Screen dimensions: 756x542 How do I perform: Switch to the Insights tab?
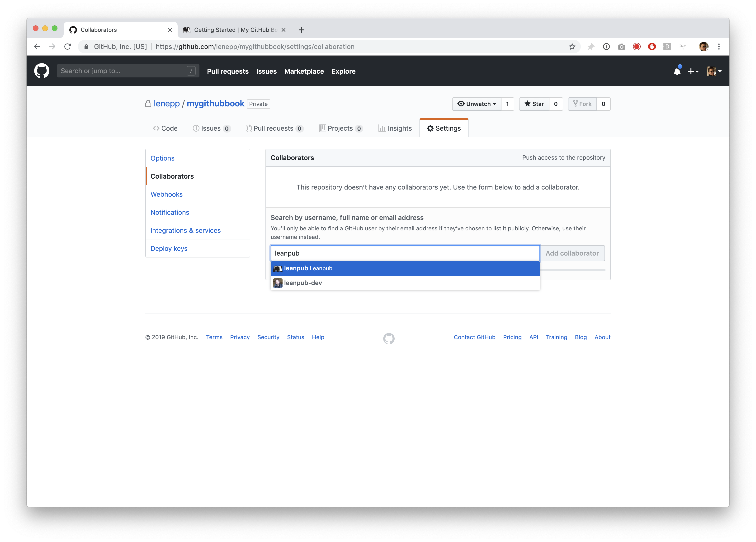click(395, 128)
